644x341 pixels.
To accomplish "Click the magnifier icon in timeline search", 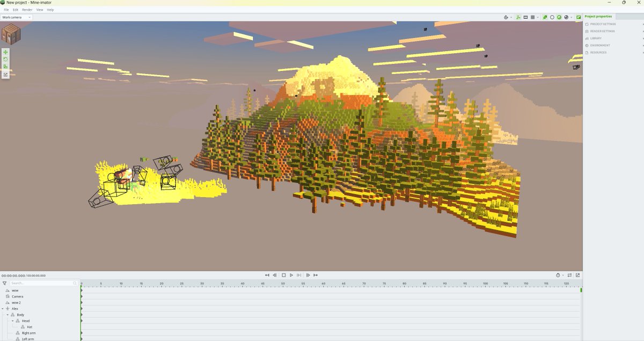I will [x=75, y=283].
